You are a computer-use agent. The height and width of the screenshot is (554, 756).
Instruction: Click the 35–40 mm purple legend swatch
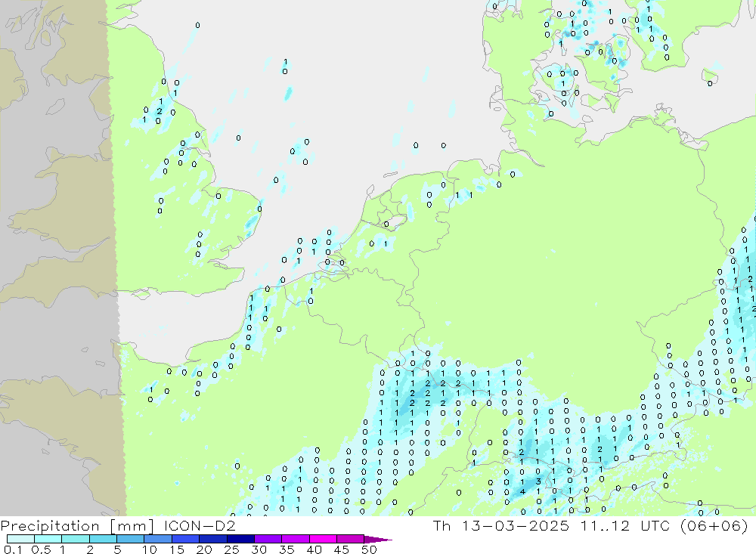296,539
